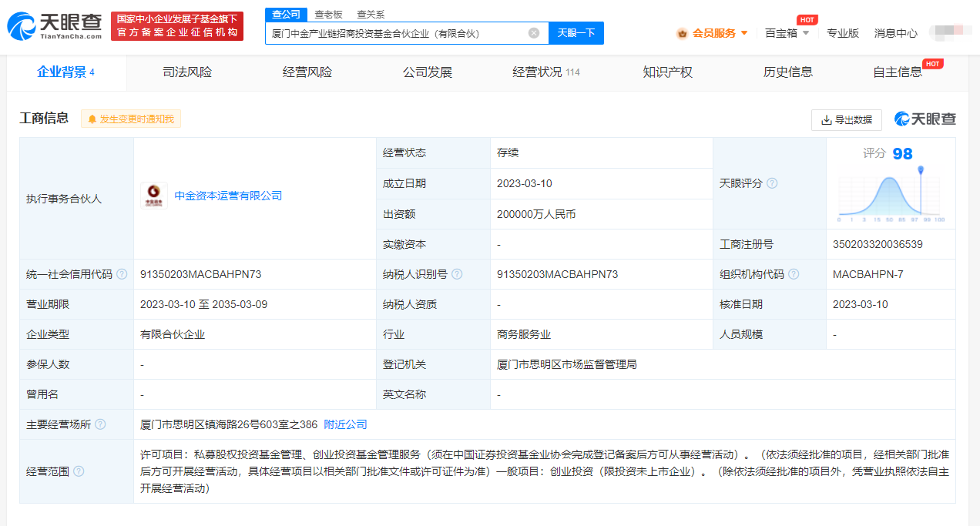Click the 导出数据 export button

847,119
